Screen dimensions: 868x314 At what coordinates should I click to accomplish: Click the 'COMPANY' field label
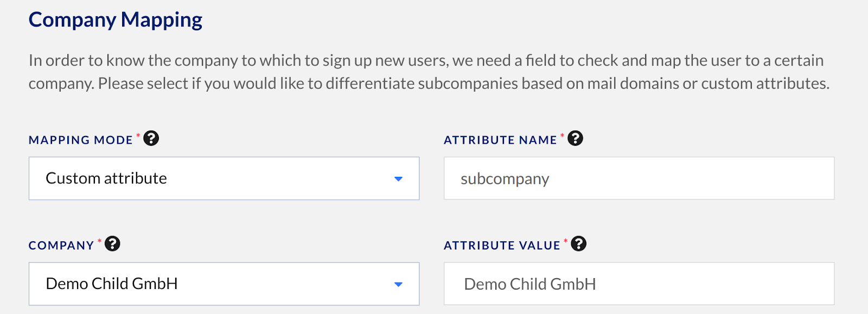pyautogui.click(x=61, y=246)
